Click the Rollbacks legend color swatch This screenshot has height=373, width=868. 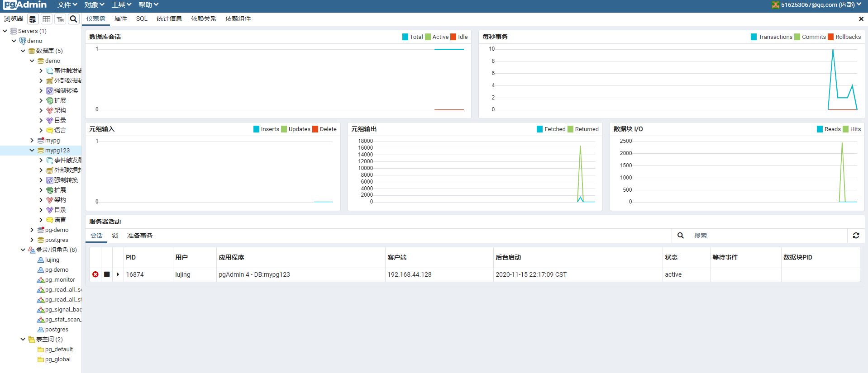831,37
